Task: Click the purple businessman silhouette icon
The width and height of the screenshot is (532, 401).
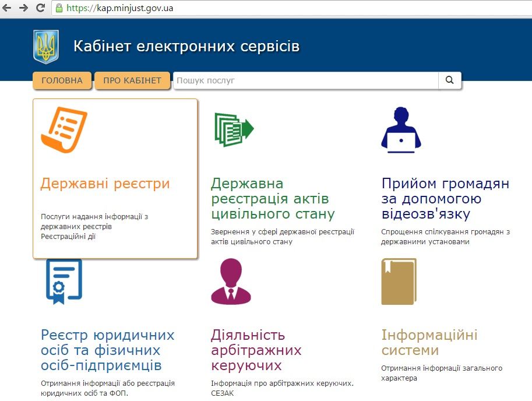Action: (231, 282)
